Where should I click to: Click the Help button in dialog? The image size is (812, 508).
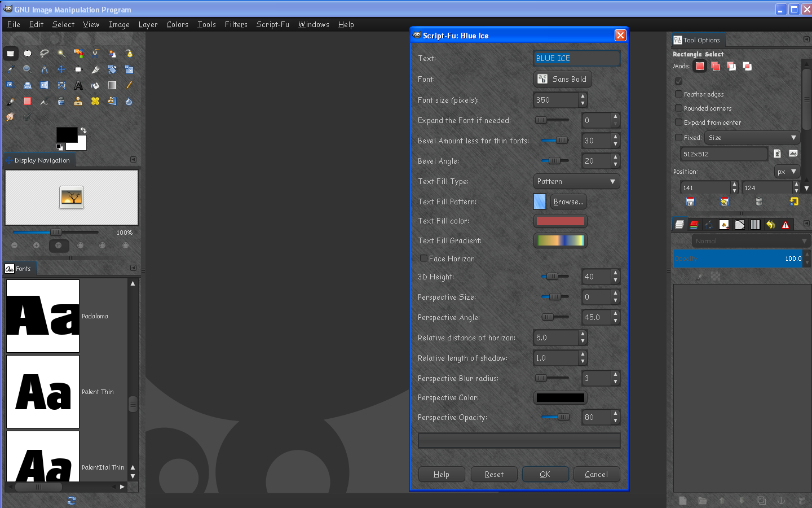(442, 474)
